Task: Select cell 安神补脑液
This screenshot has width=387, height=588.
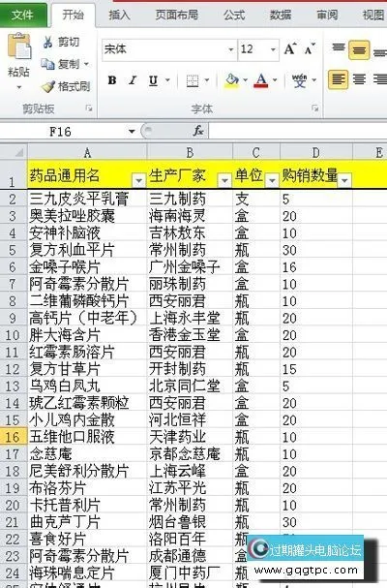Action: pos(87,232)
